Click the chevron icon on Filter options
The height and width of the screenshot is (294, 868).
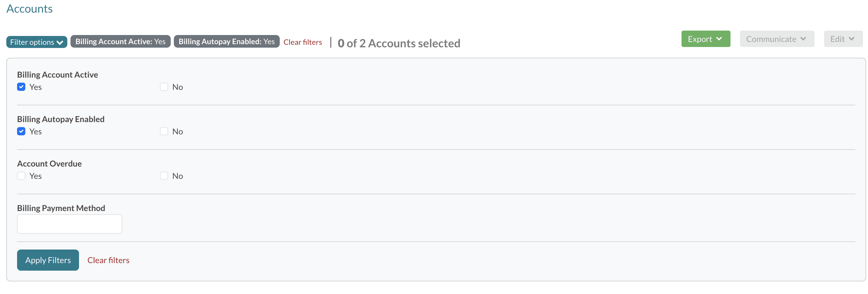point(60,42)
